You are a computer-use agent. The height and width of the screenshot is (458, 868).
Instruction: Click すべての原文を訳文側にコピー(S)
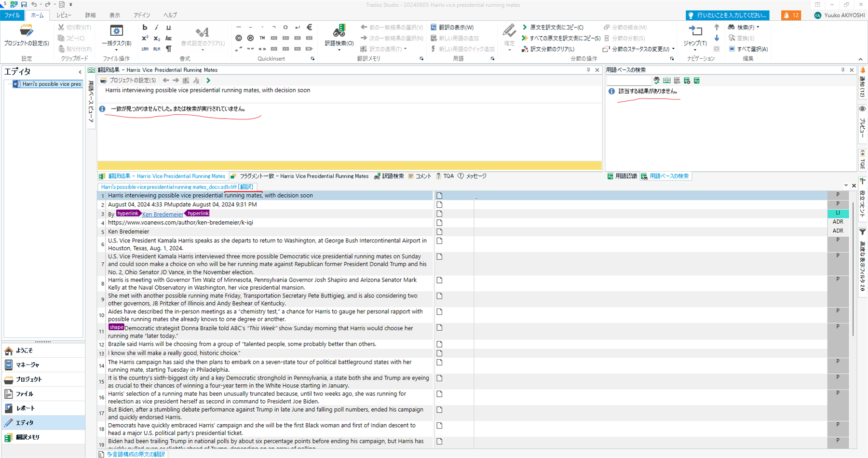coord(561,38)
